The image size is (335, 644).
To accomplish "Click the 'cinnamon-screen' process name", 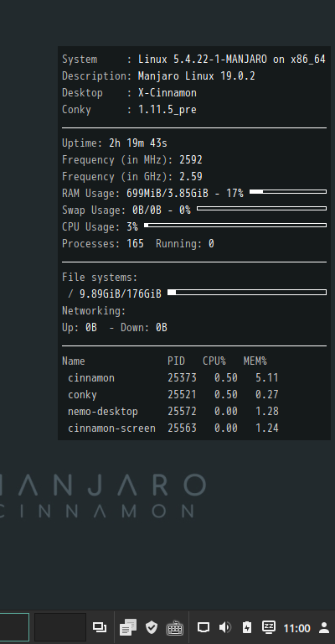I will 111,428.
